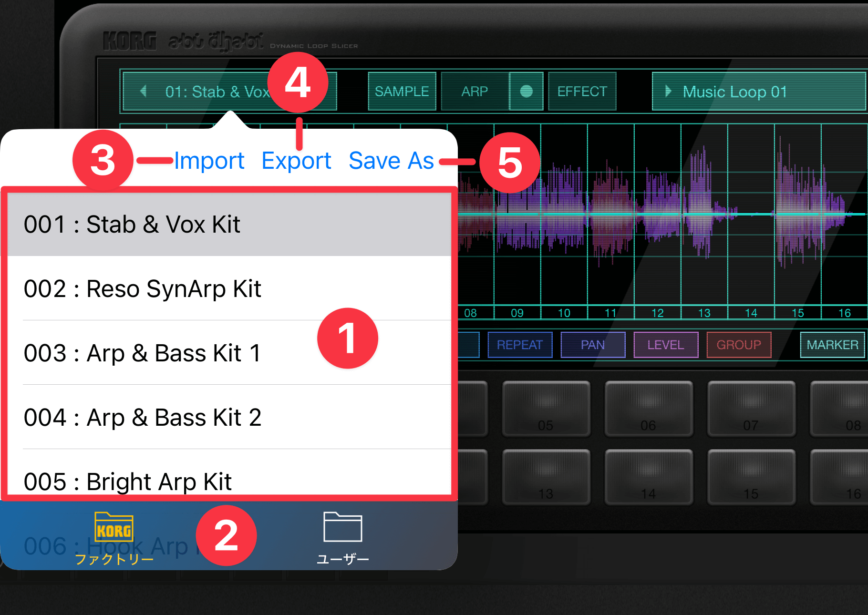
Task: Toggle the ARP on/off indicator button
Action: 526,91
